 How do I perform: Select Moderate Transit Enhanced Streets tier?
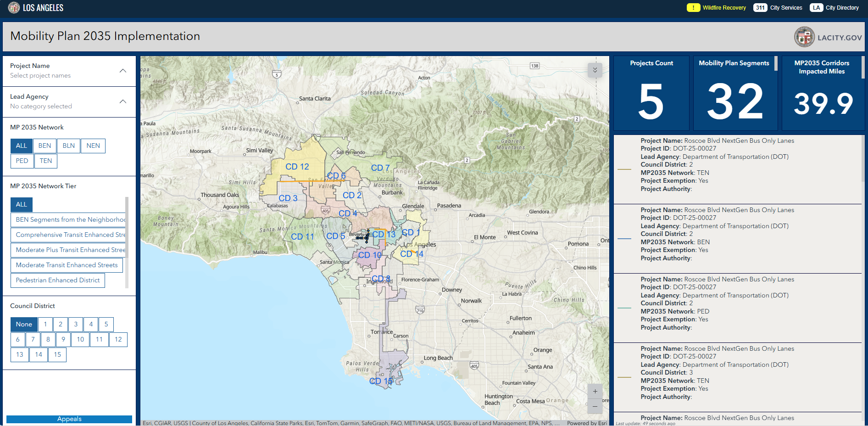tap(67, 265)
